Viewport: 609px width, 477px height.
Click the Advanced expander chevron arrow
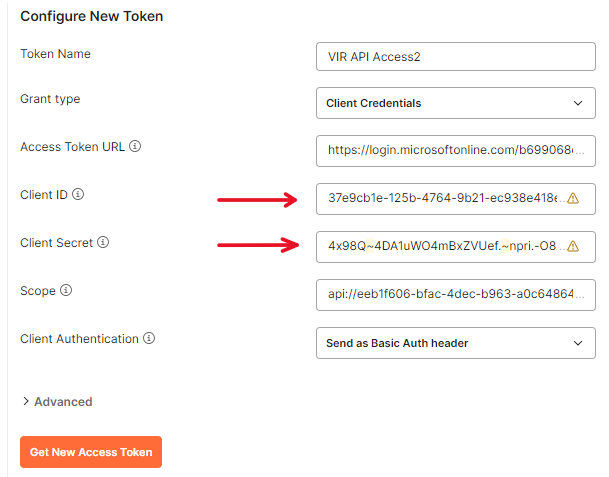click(x=25, y=402)
